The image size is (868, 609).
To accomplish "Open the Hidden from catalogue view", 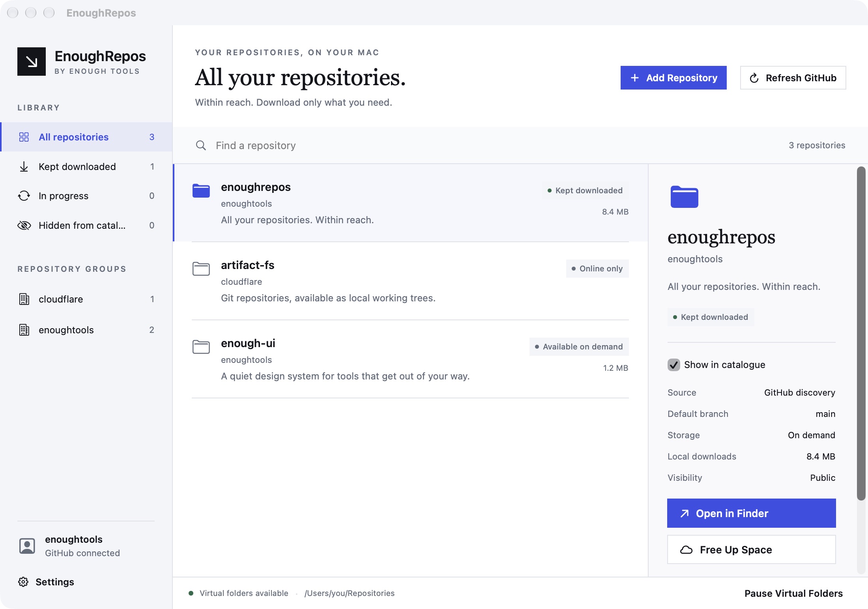I will click(86, 225).
